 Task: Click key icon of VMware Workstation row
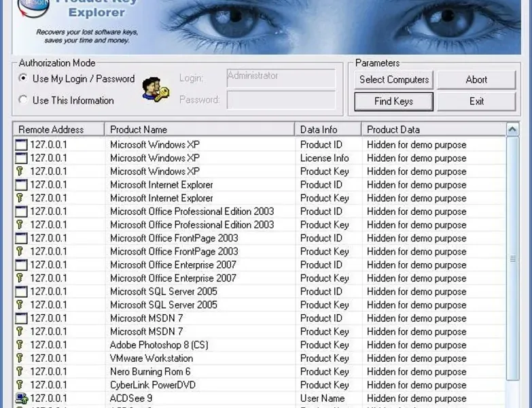[20, 358]
